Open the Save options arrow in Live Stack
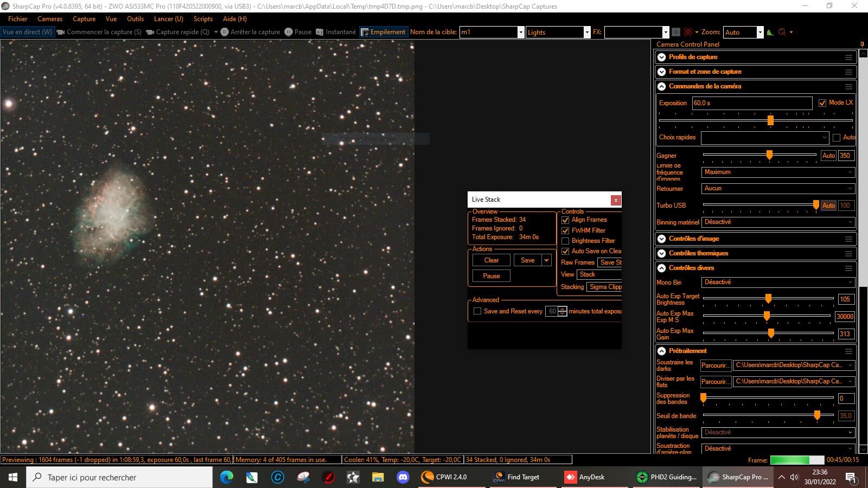The width and height of the screenshot is (868, 488). (x=547, y=260)
